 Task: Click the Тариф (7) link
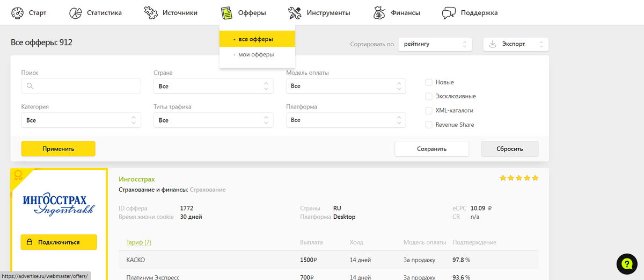click(x=138, y=242)
